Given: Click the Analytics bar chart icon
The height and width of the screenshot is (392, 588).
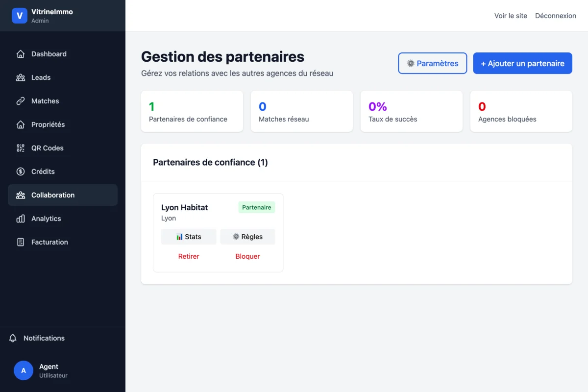Looking at the screenshot, I should click(x=21, y=219).
